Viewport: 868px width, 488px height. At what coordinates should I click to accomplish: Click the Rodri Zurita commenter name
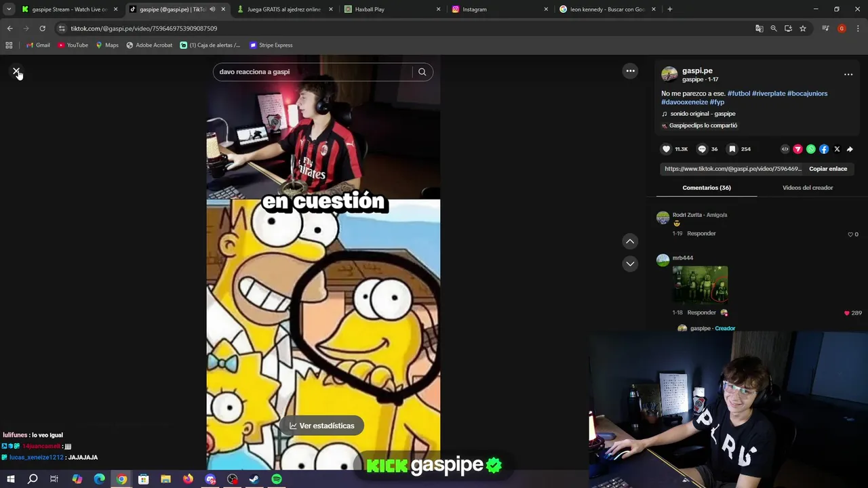tap(687, 215)
